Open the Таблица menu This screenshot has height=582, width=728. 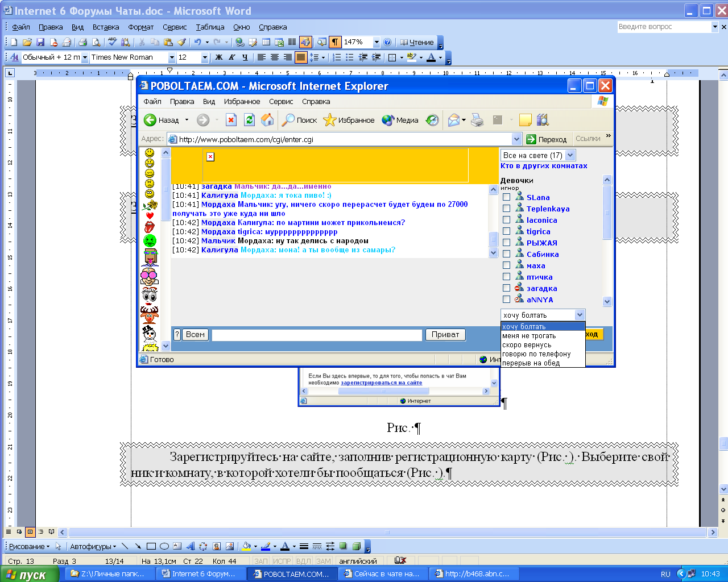[210, 27]
